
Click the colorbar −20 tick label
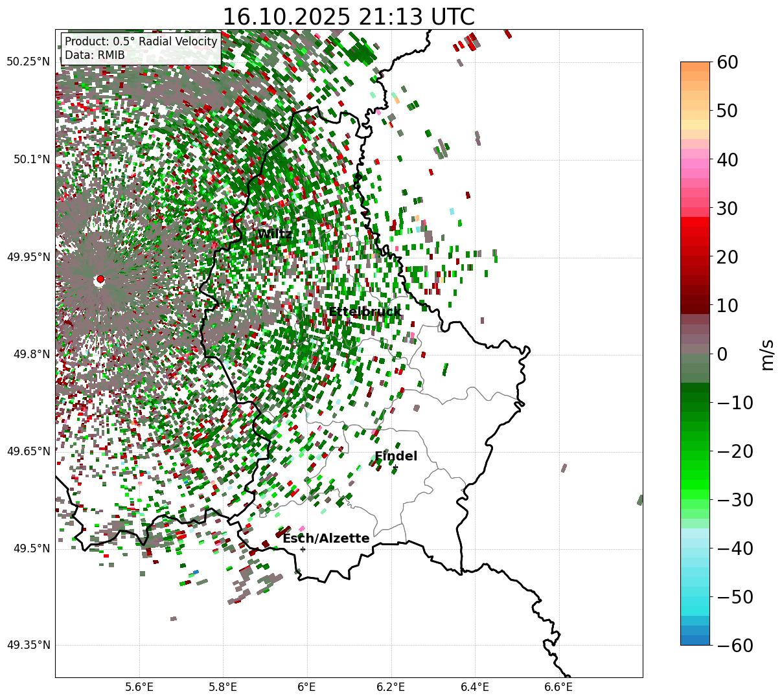click(x=734, y=451)
